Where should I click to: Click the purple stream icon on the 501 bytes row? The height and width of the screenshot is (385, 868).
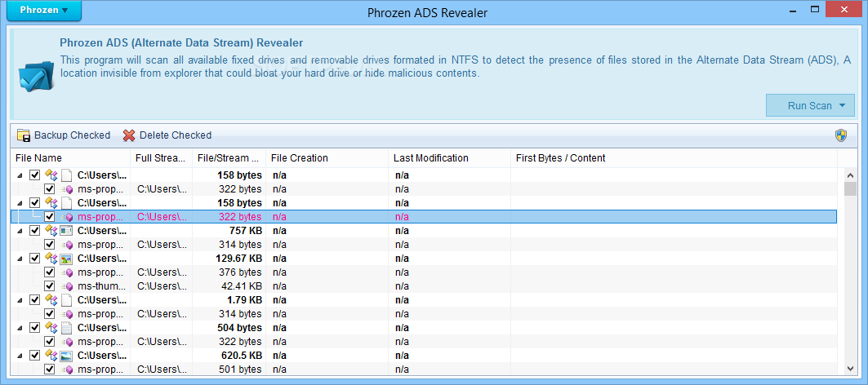(68, 370)
